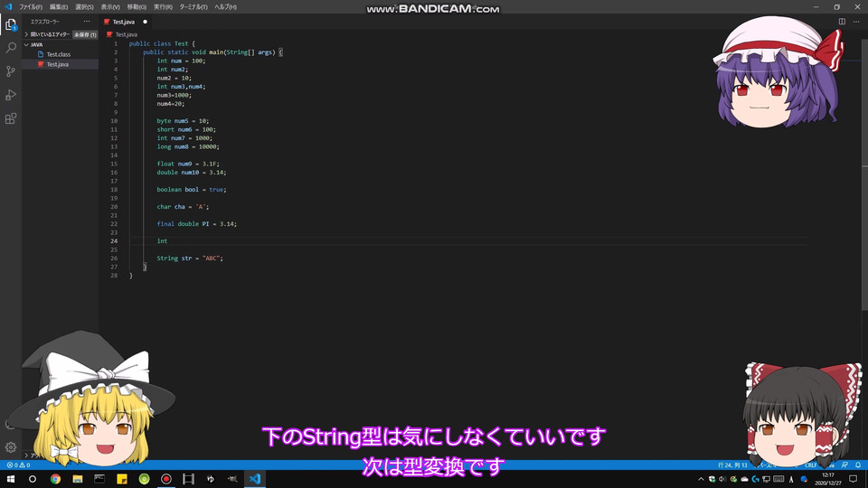Click the public class Test { line
868x488 pixels.
coord(162,43)
